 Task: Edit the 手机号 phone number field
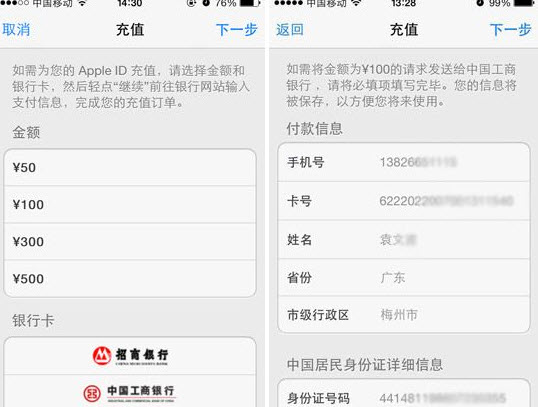pos(404,162)
